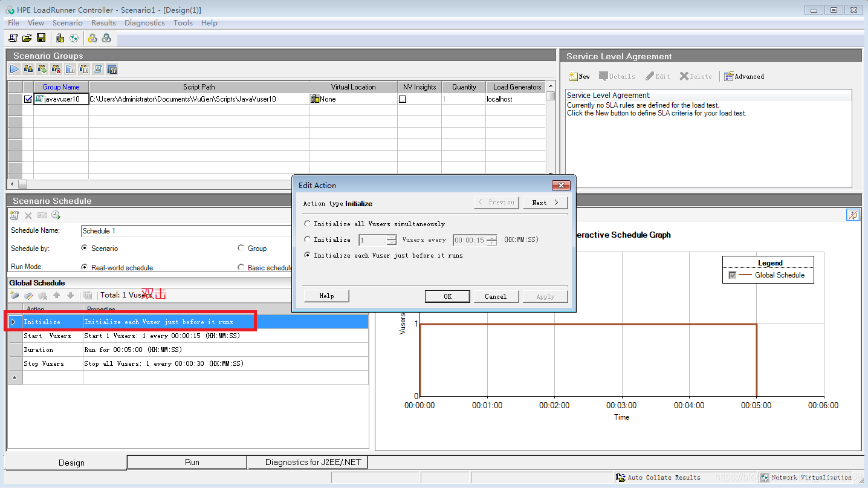Select the Start Vusers action row

188,336
